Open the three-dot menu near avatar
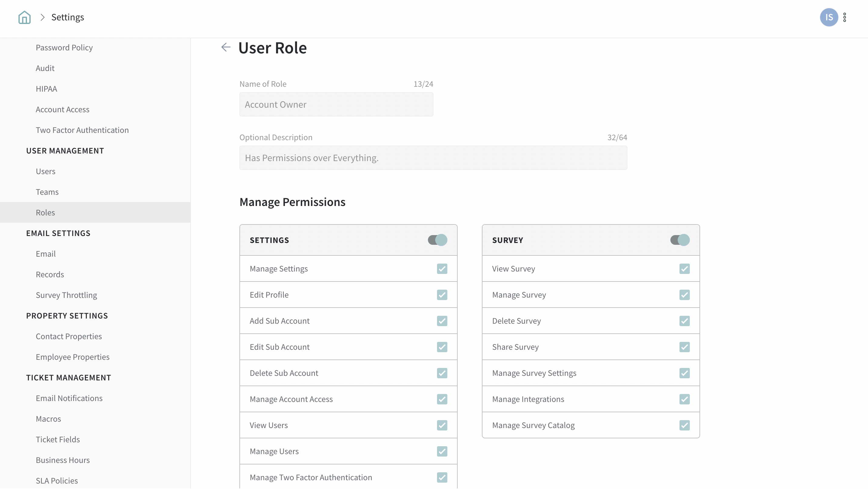 (x=844, y=17)
